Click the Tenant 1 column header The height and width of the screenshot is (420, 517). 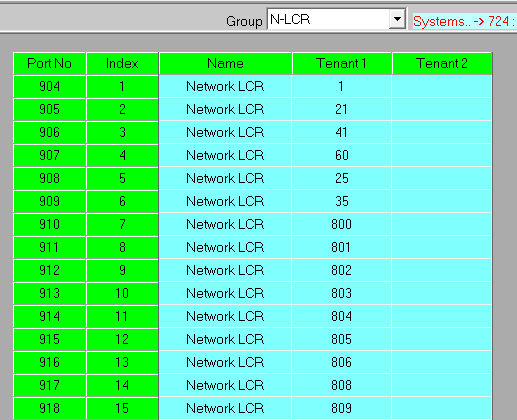tap(342, 63)
